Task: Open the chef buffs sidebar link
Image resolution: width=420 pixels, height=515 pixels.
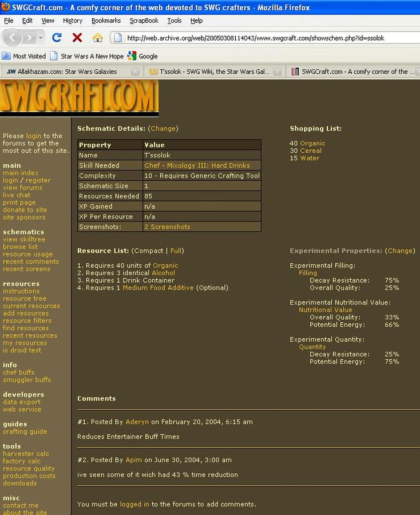Action: (18, 373)
